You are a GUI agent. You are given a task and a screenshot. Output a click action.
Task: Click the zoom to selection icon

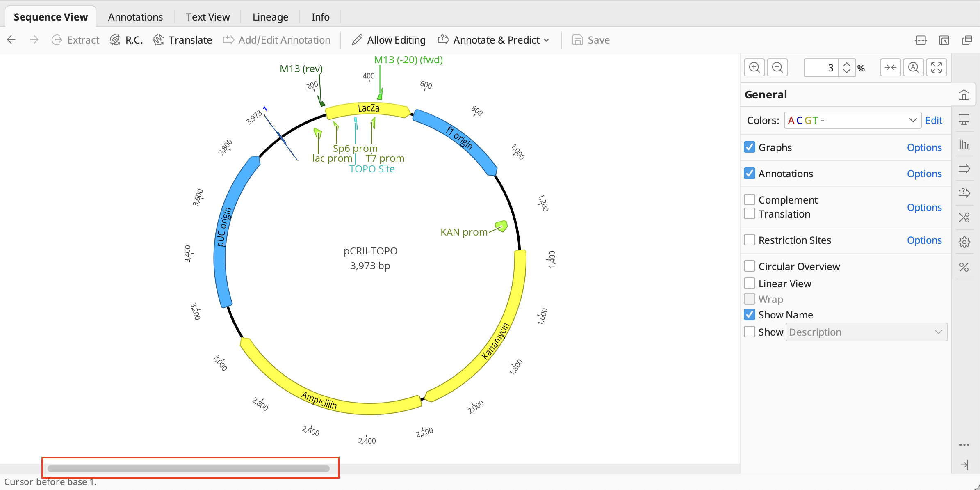pos(890,67)
